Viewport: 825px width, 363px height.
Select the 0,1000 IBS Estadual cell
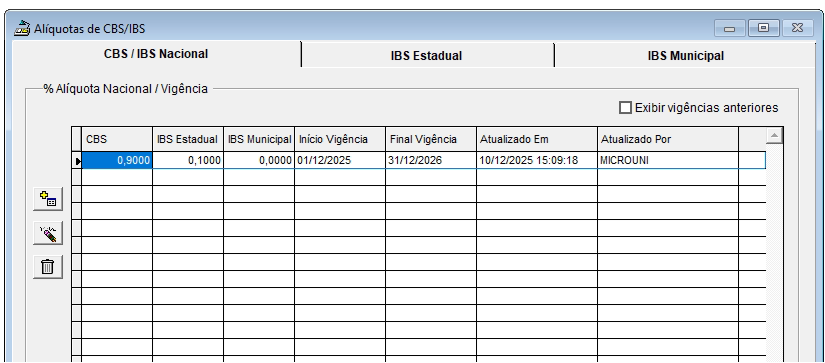point(188,160)
